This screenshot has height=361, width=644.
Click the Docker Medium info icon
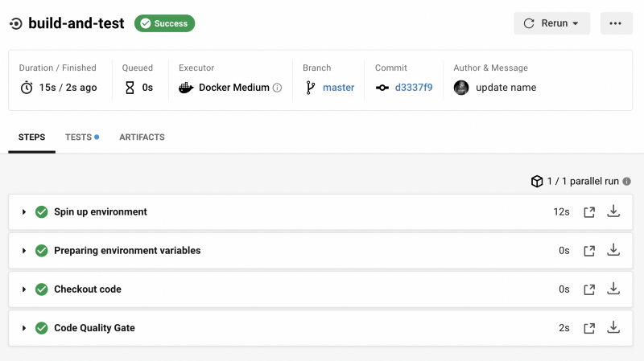coord(278,88)
